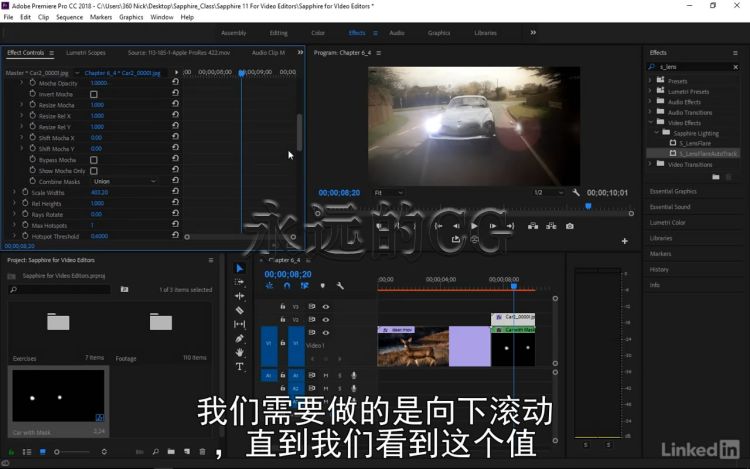Click the Go to Out point button
The image size is (750, 469).
coord(510,226)
